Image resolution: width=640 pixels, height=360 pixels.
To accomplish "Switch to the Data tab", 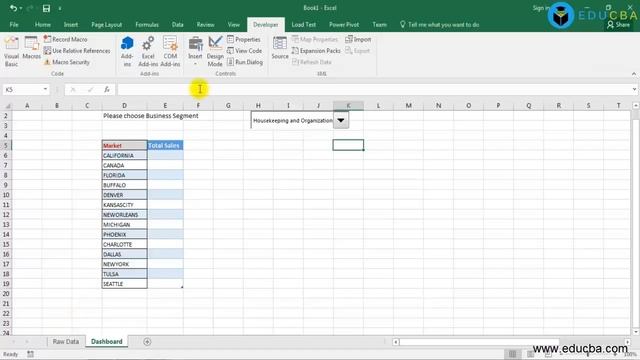I will pos(178,24).
